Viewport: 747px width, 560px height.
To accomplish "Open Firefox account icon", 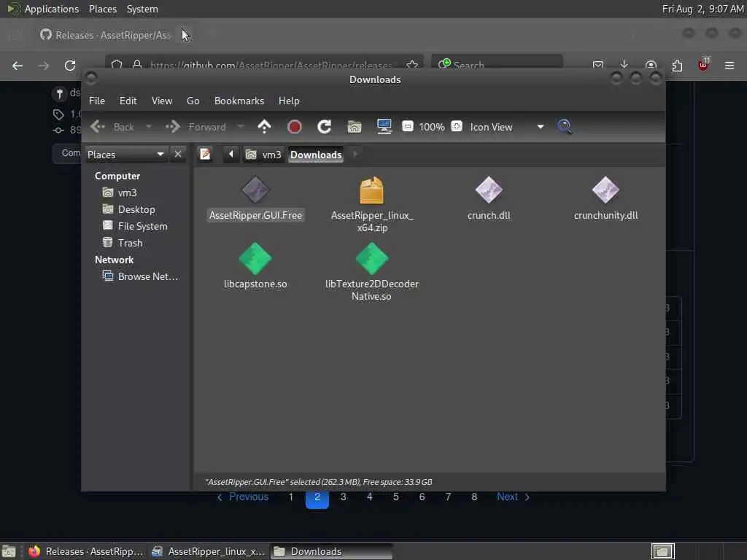I will tap(651, 65).
